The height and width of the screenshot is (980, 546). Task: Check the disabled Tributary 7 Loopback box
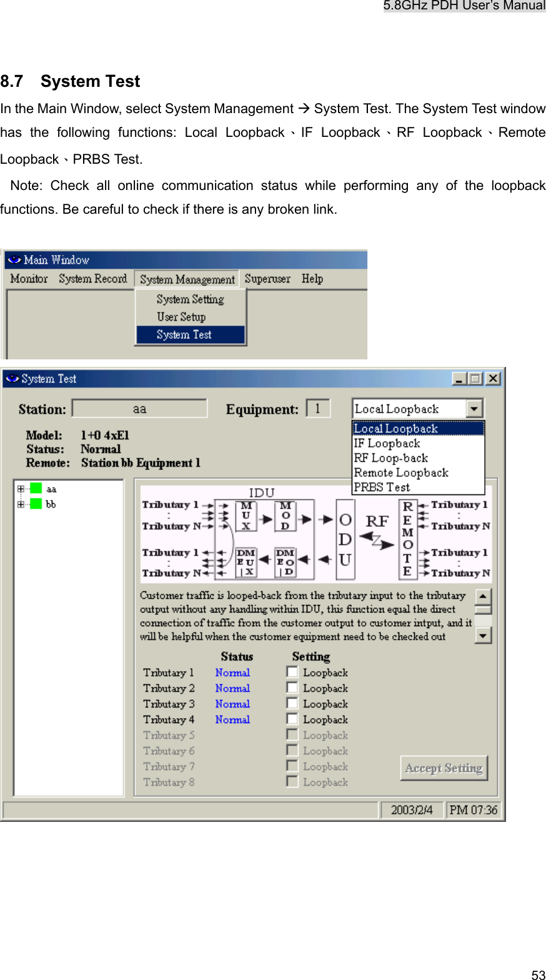(292, 766)
